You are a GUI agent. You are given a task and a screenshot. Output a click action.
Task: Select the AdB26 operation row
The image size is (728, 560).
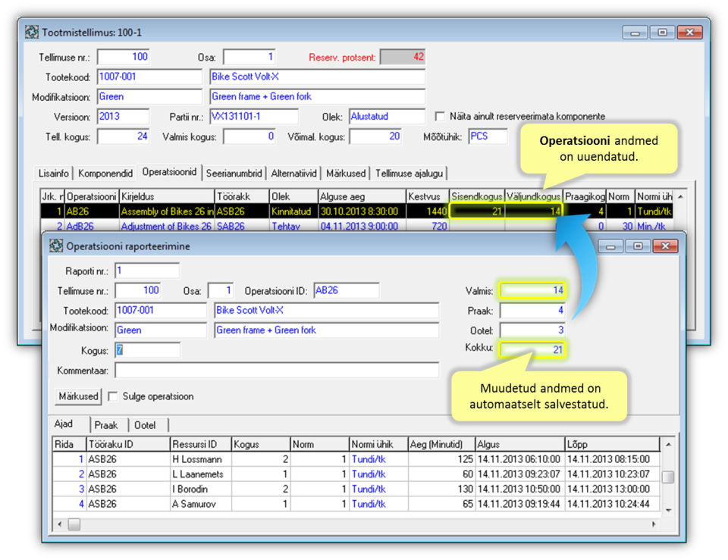click(80, 227)
